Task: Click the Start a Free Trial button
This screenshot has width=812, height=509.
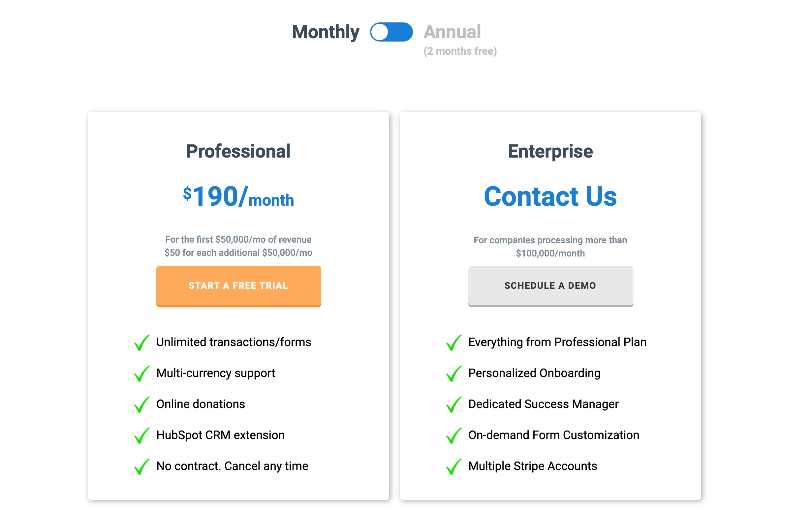Action: pyautogui.click(x=238, y=286)
